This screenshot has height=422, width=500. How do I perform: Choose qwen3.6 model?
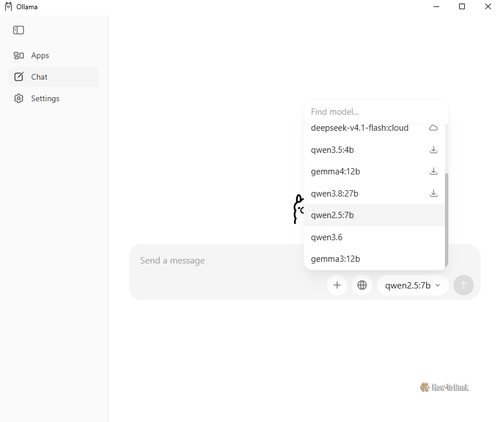(375, 237)
